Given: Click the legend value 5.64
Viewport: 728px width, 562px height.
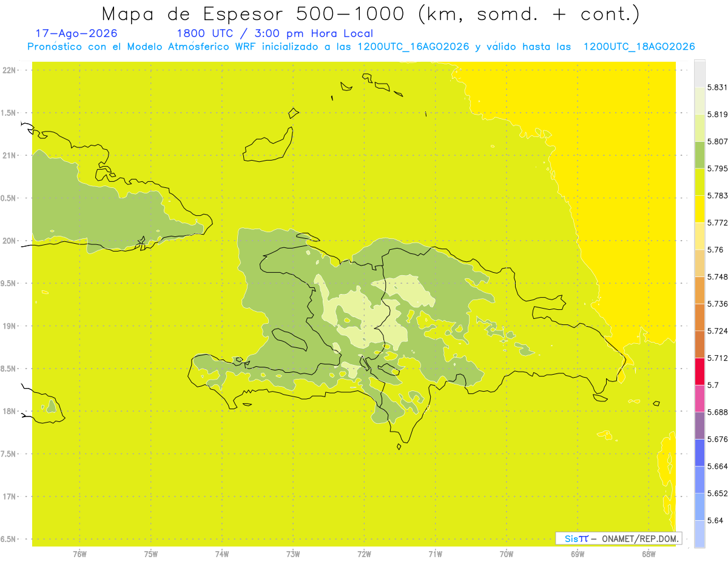Looking at the screenshot, I should 715,520.
